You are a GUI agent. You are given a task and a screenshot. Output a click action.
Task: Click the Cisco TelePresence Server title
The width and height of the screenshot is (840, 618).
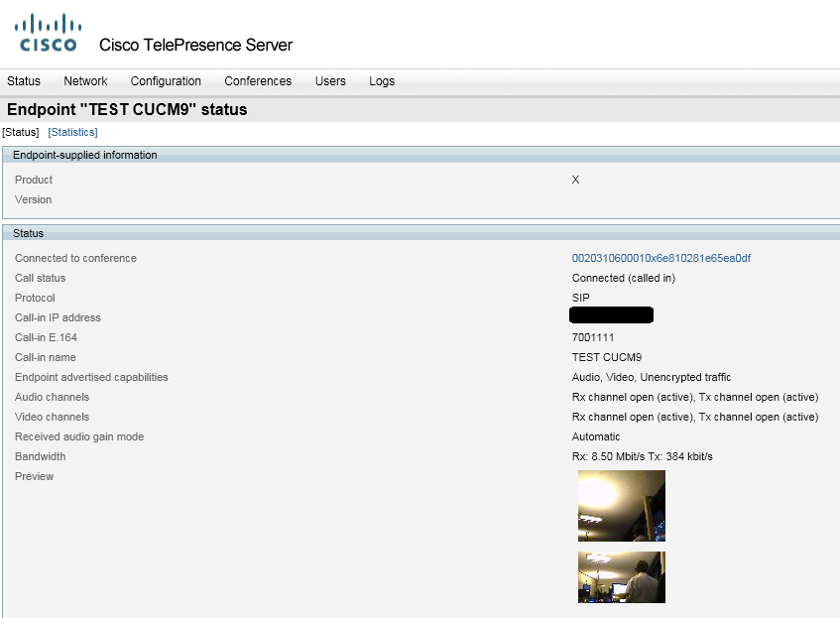[196, 45]
